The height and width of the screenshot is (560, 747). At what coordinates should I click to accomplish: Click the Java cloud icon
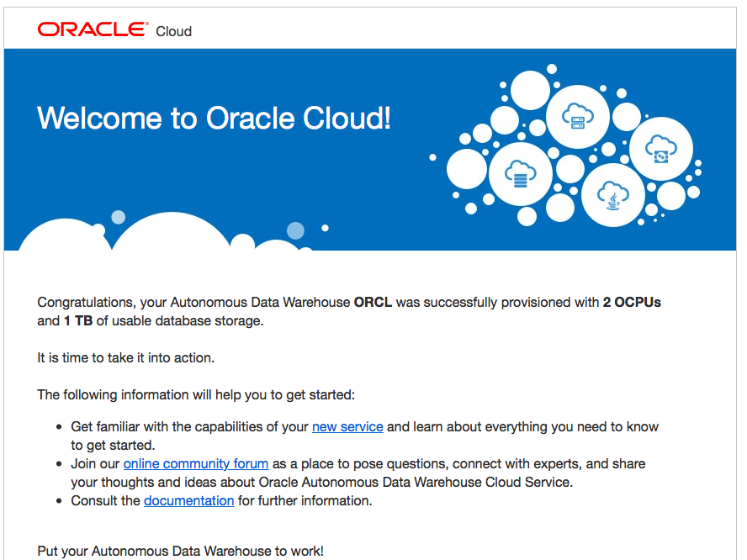click(x=612, y=195)
